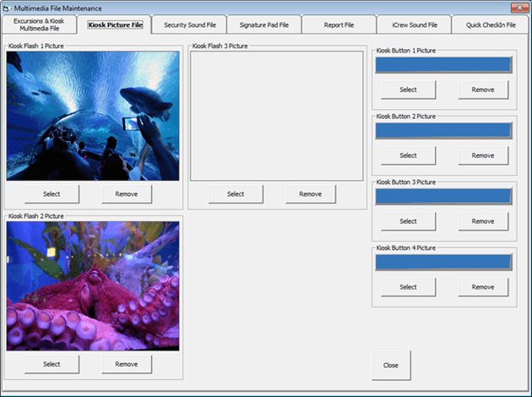Click the Multimedia File Maintenance window icon
532x397 pixels.
click(6, 8)
